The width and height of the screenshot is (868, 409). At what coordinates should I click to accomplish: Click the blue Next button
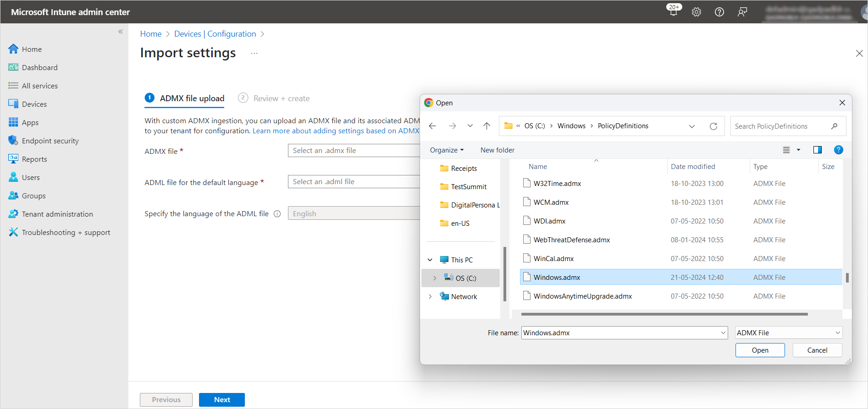pos(222,400)
